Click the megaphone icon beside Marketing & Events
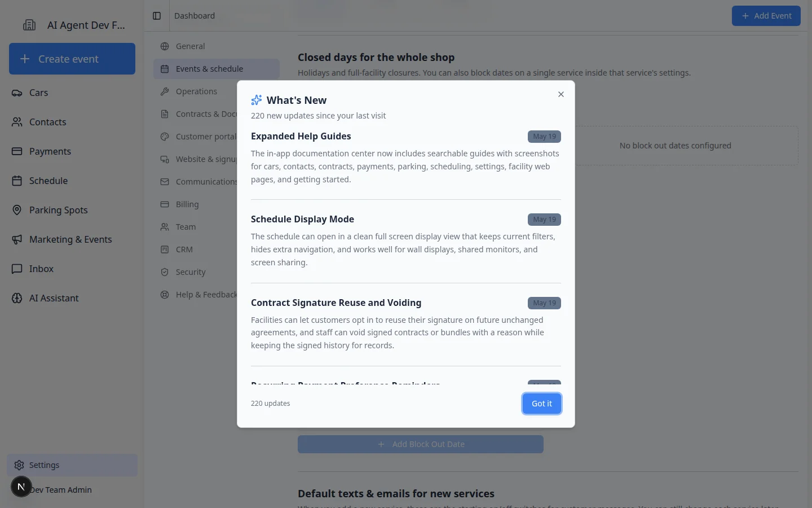This screenshot has width=812, height=508. click(x=17, y=239)
